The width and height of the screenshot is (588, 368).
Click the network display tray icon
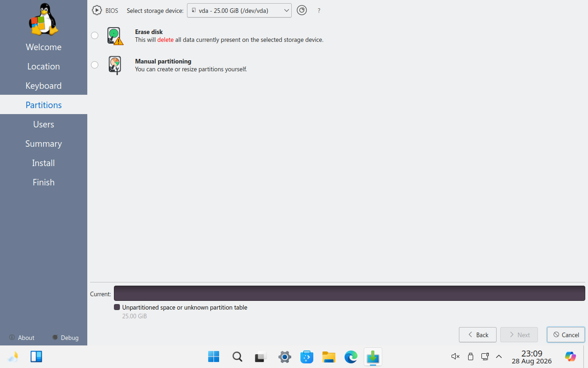[x=485, y=356]
